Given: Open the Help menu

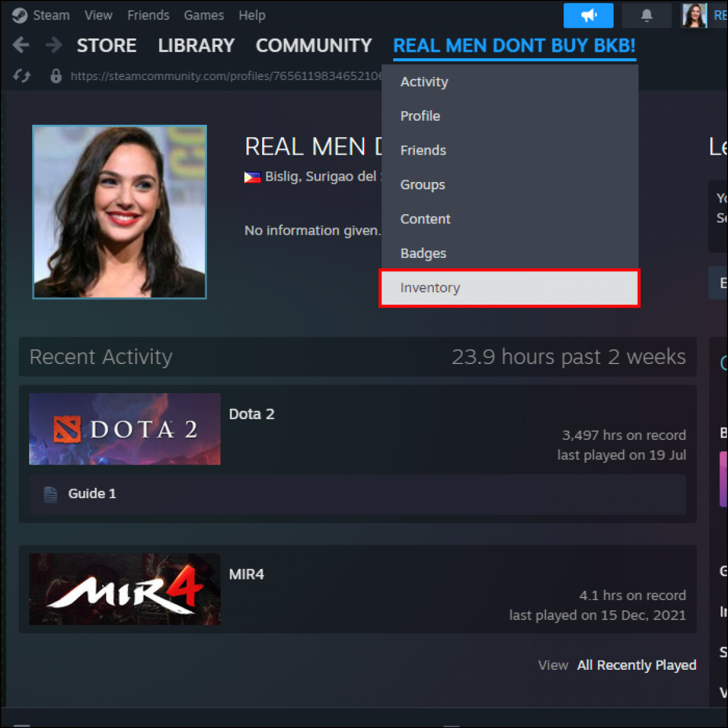Looking at the screenshot, I should (x=252, y=15).
